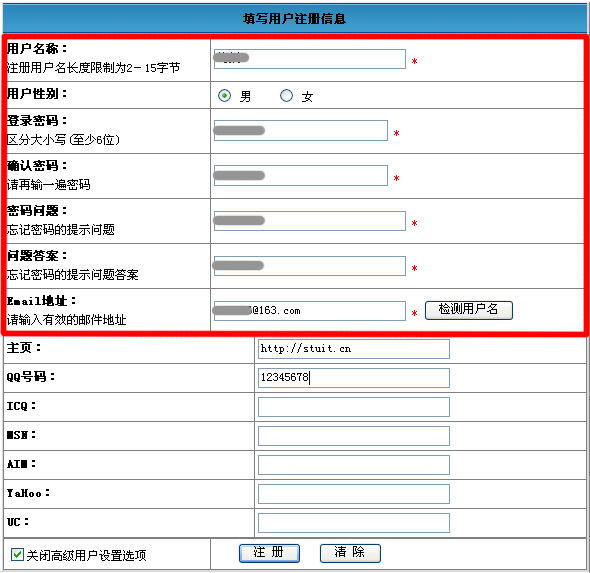Image resolution: width=590 pixels, height=573 pixels.
Task: Focus the Email地址 input field
Action: tap(310, 310)
